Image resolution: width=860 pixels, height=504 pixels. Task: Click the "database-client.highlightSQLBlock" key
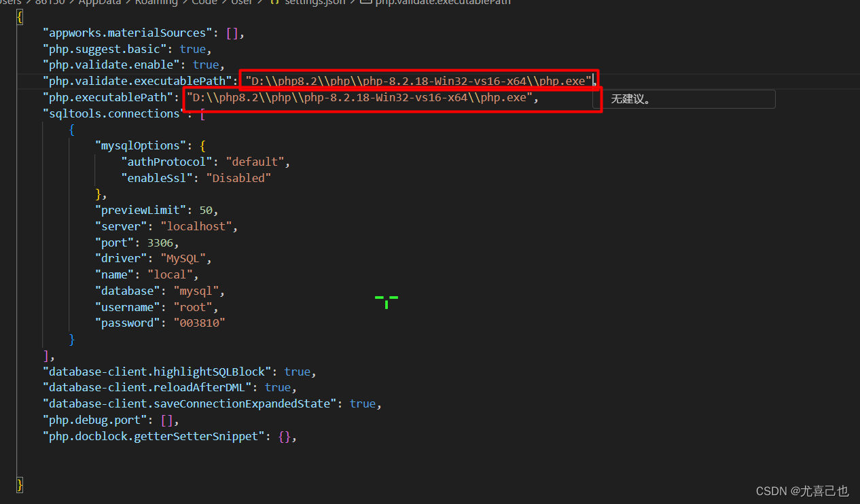coord(157,372)
